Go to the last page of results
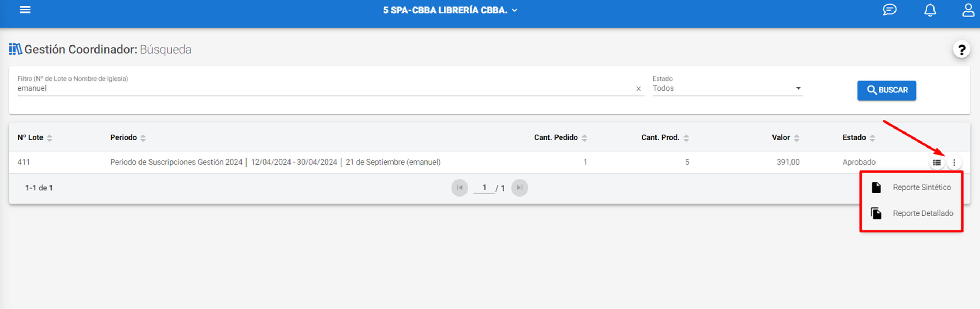The width and height of the screenshot is (980, 309). [x=519, y=188]
